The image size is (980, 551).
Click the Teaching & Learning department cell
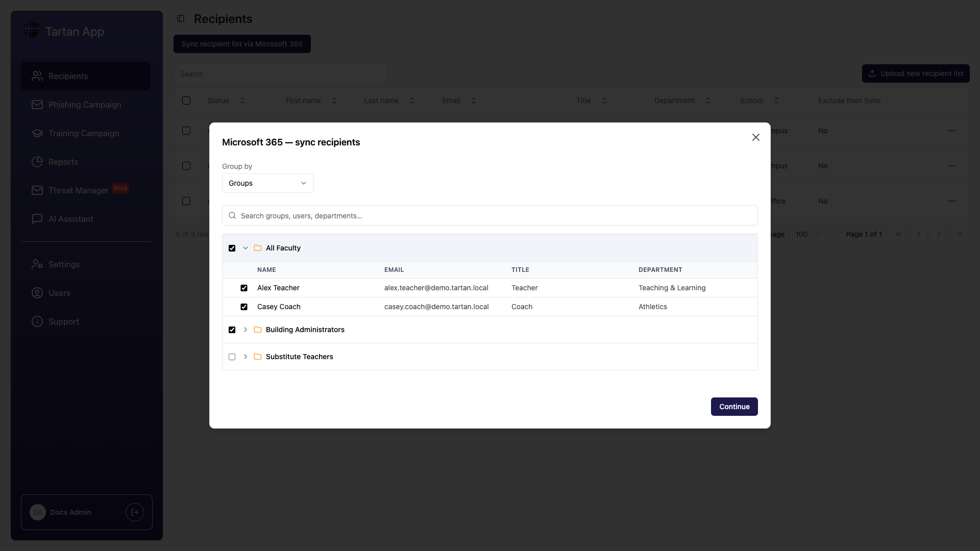tap(672, 288)
